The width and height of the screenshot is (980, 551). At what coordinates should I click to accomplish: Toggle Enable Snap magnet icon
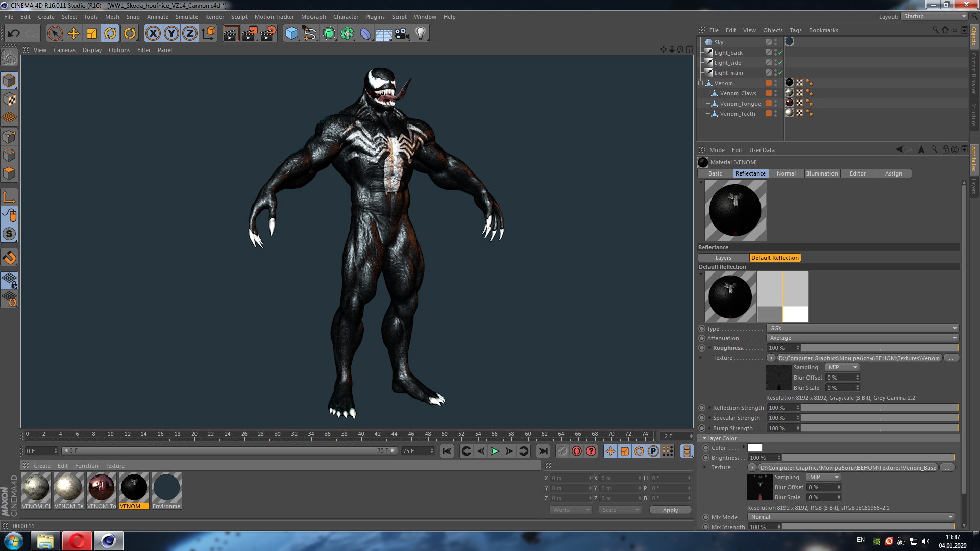pyautogui.click(x=9, y=258)
